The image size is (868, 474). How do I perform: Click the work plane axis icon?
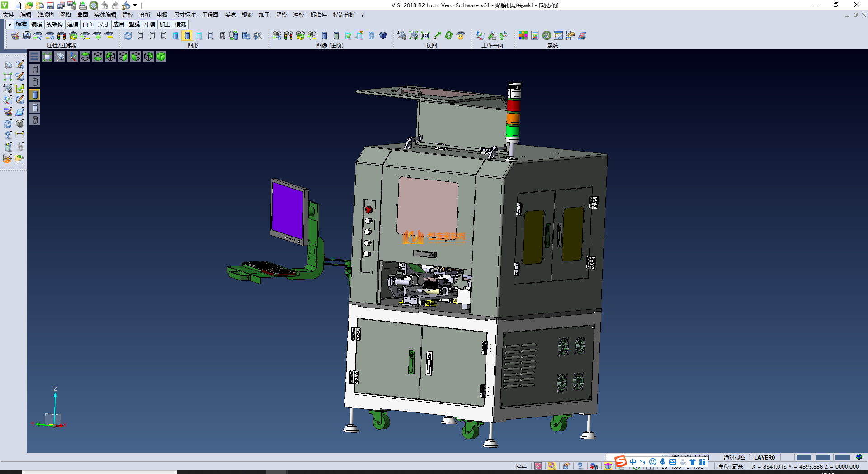point(480,36)
